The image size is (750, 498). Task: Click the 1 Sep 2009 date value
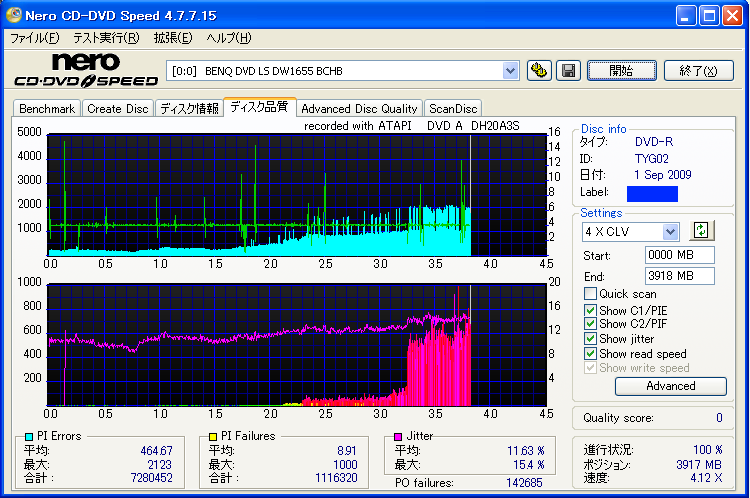click(x=663, y=175)
